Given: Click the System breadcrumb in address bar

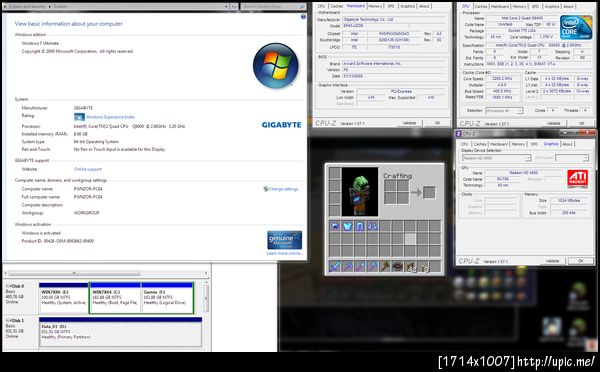Looking at the screenshot, I should (x=60, y=7).
